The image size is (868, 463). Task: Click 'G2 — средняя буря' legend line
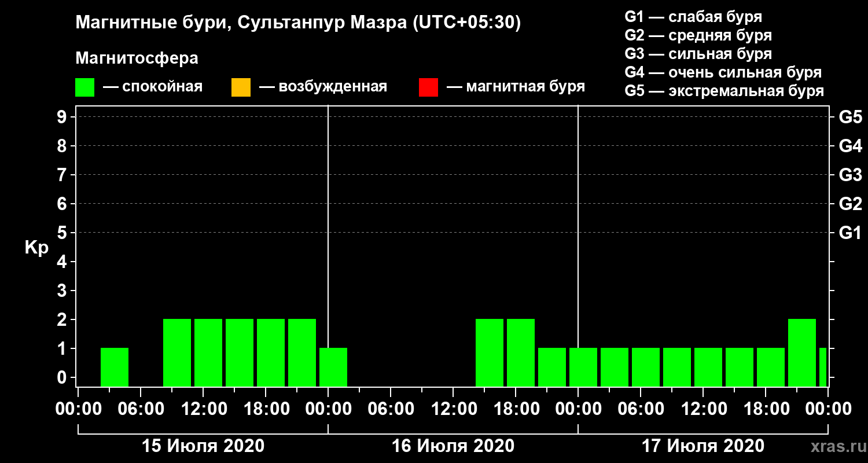(x=698, y=35)
